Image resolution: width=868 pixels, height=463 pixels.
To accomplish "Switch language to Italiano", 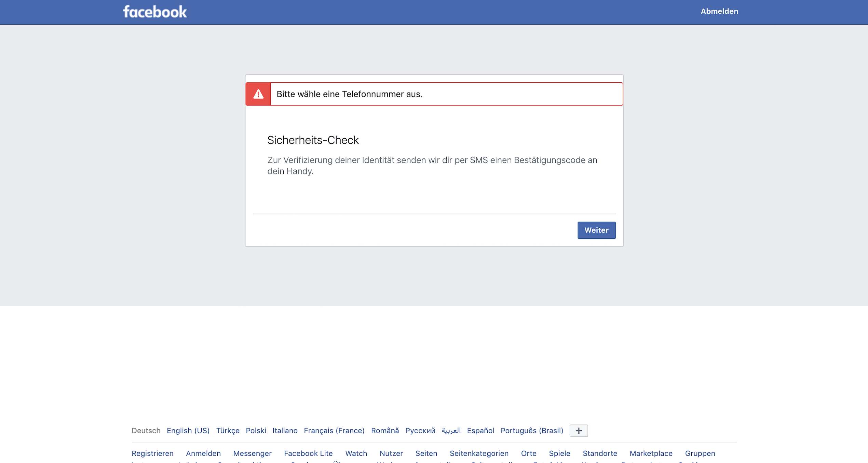I will (x=285, y=431).
